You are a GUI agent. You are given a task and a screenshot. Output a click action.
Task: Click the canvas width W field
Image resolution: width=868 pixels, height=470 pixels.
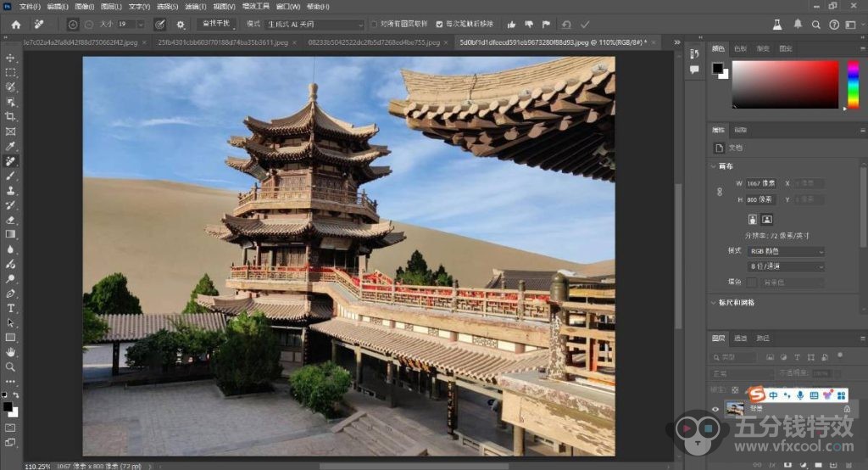pos(760,183)
